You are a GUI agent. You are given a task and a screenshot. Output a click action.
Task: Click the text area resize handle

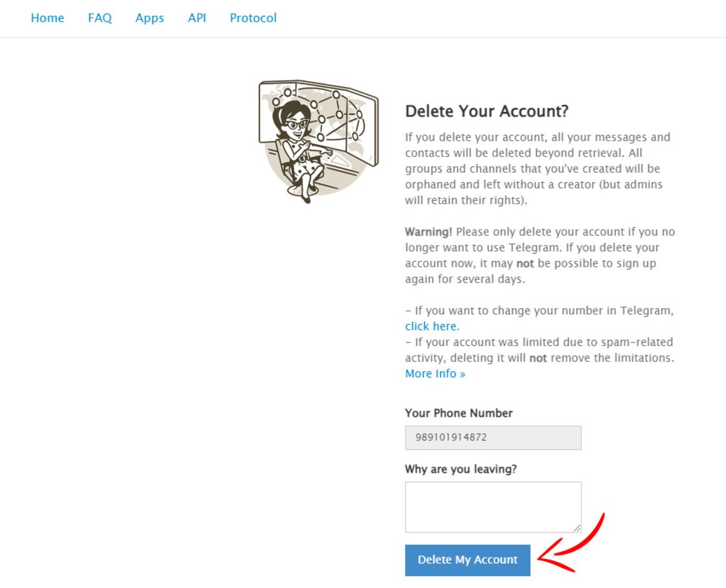click(577, 528)
